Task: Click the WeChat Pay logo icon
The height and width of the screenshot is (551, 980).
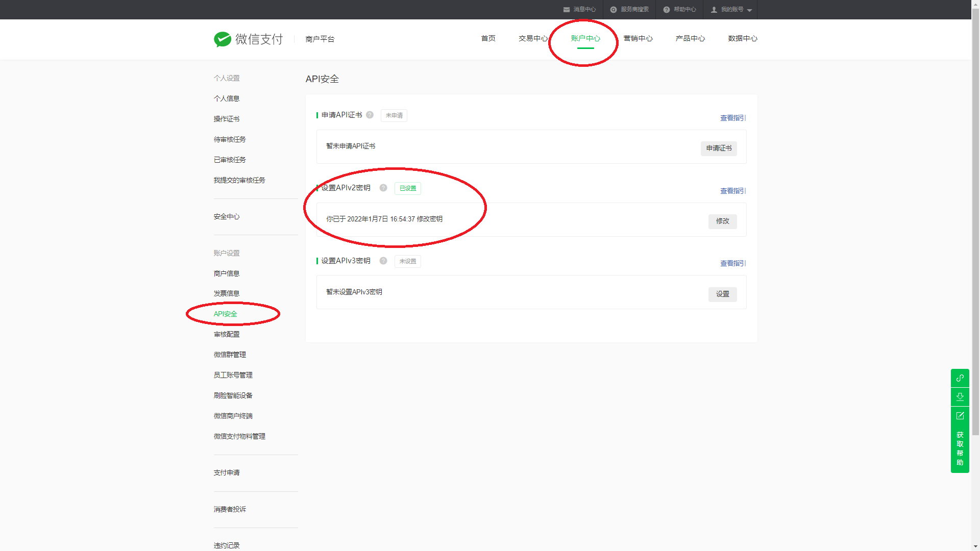Action: [x=223, y=39]
